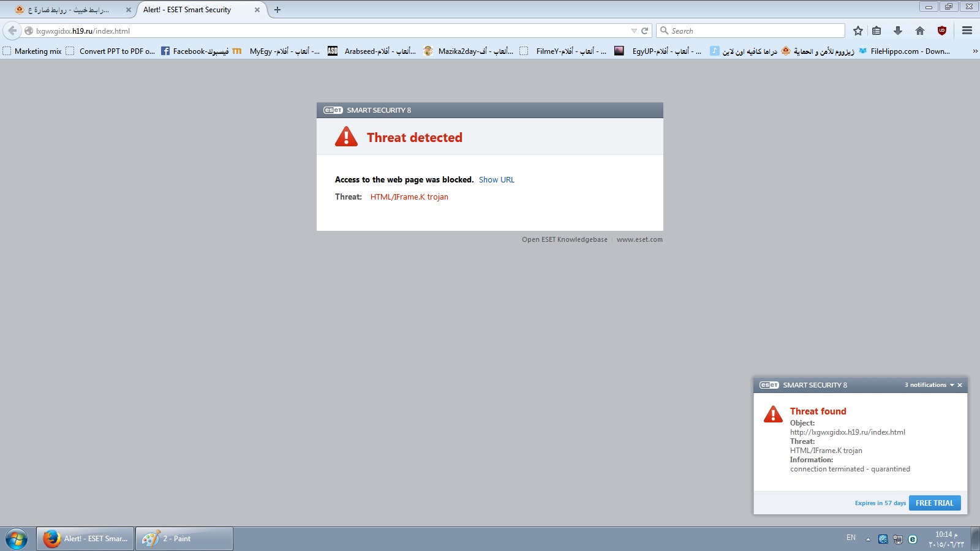This screenshot has height=551, width=980.
Task: Open the music note drama cafe bookmark
Action: 744,51
